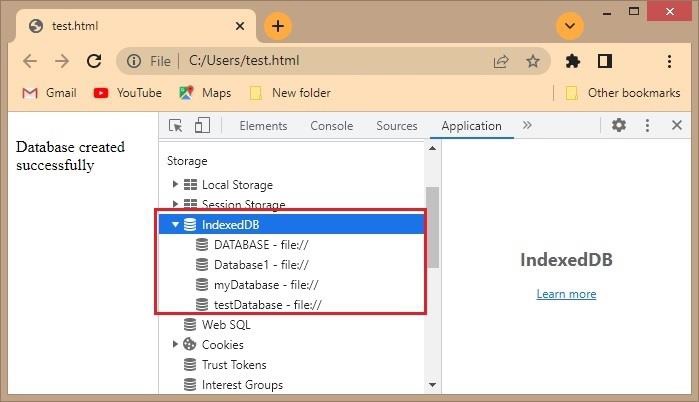Toggle the device toolbar icon
699x402 pixels.
(x=203, y=126)
